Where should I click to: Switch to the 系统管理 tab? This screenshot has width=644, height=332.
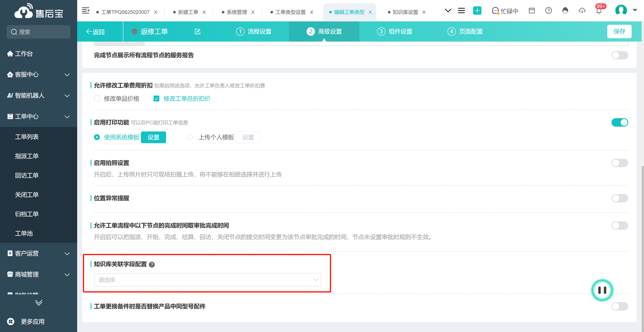click(237, 12)
